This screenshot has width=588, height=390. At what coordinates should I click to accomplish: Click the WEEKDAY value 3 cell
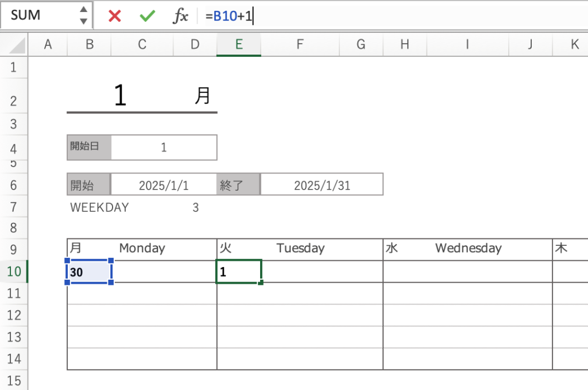coord(195,207)
